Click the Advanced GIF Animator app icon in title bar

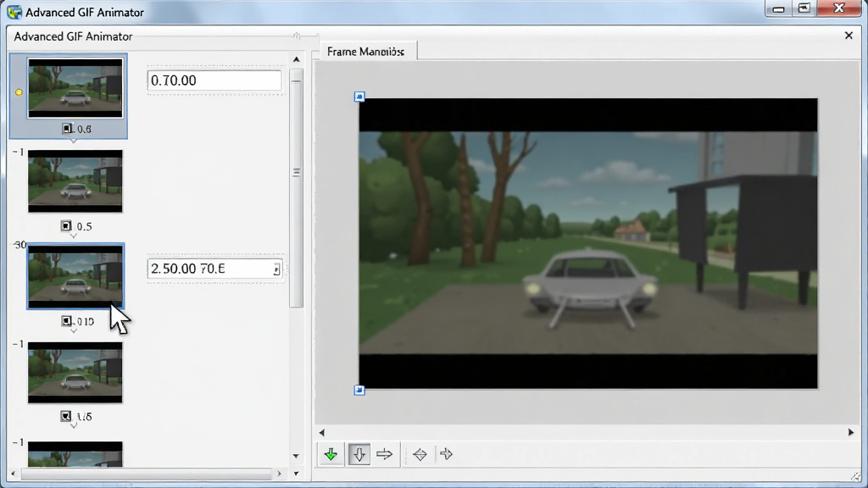(14, 12)
